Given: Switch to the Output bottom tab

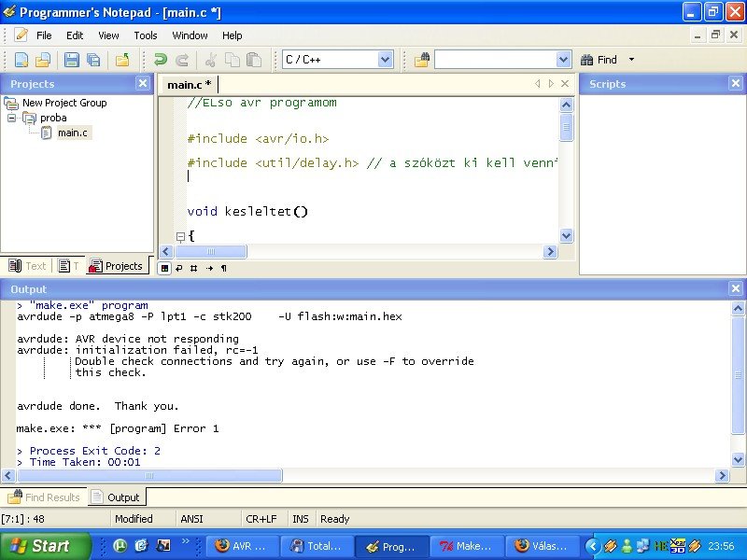Looking at the screenshot, I should (x=117, y=497).
